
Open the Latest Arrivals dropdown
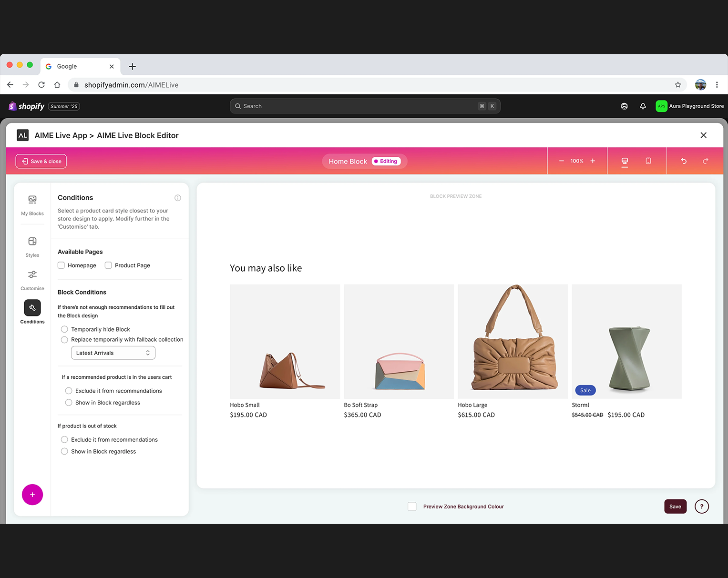(113, 353)
